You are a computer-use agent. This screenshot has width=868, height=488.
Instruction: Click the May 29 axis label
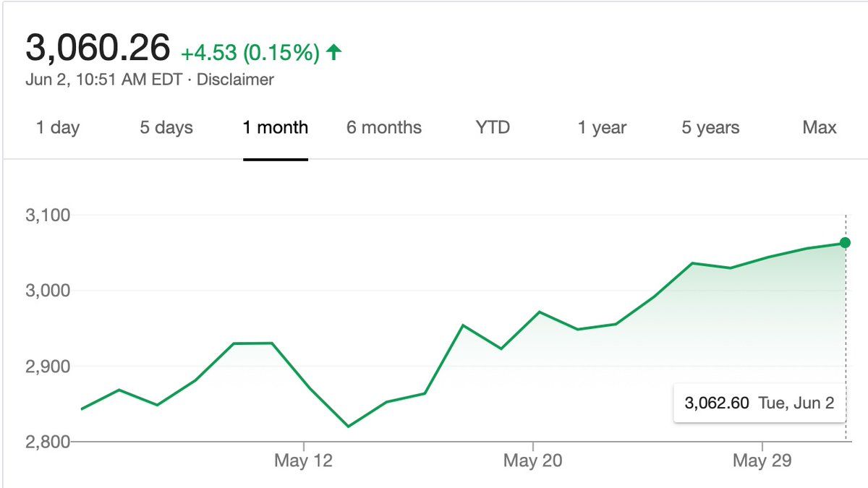762,461
